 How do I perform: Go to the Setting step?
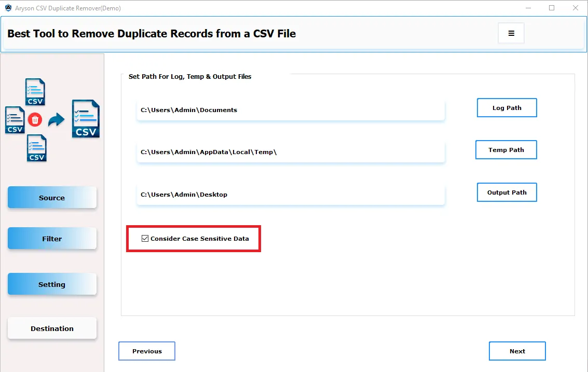[52, 284]
